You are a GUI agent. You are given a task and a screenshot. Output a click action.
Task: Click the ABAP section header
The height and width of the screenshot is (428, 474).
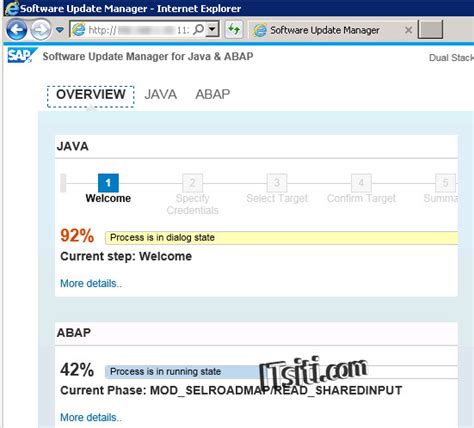pos(74,333)
